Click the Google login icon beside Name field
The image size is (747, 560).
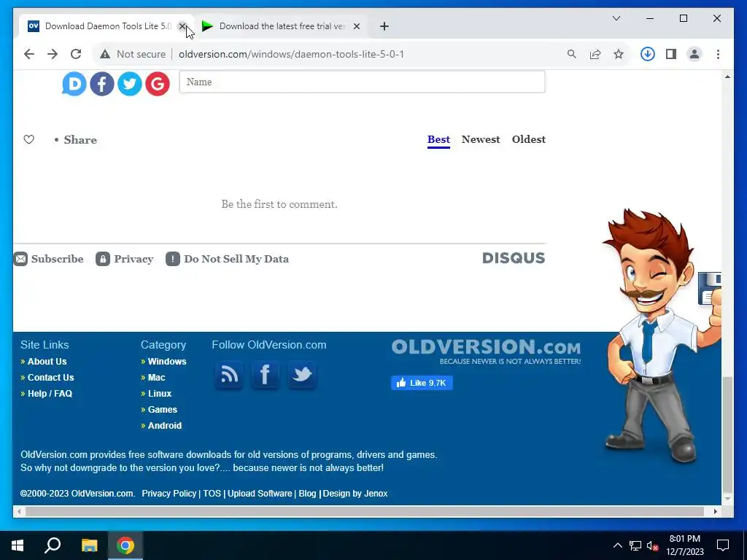158,84
